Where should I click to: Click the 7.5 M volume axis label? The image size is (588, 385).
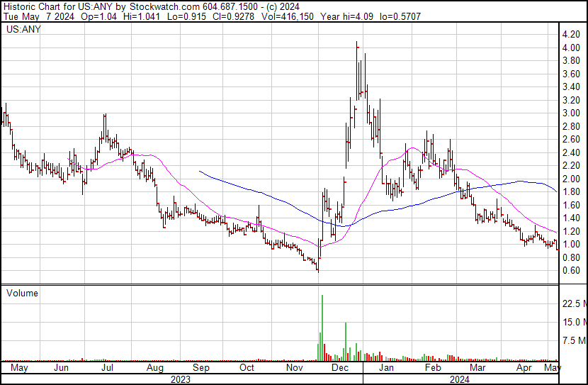tap(575, 341)
